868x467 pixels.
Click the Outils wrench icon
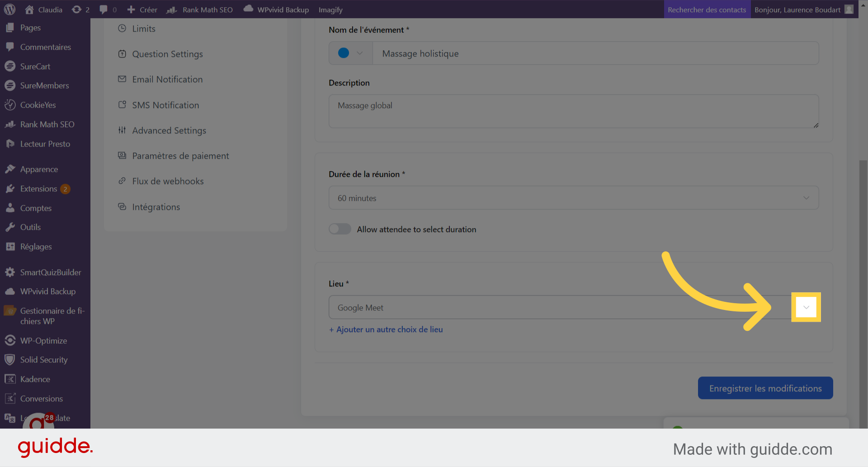click(x=10, y=227)
